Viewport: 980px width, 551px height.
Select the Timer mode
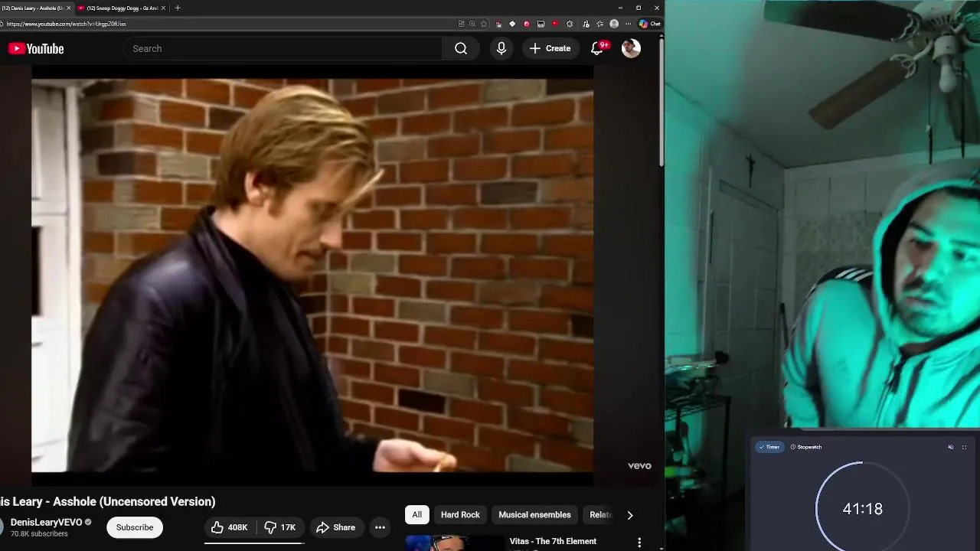[x=769, y=447]
